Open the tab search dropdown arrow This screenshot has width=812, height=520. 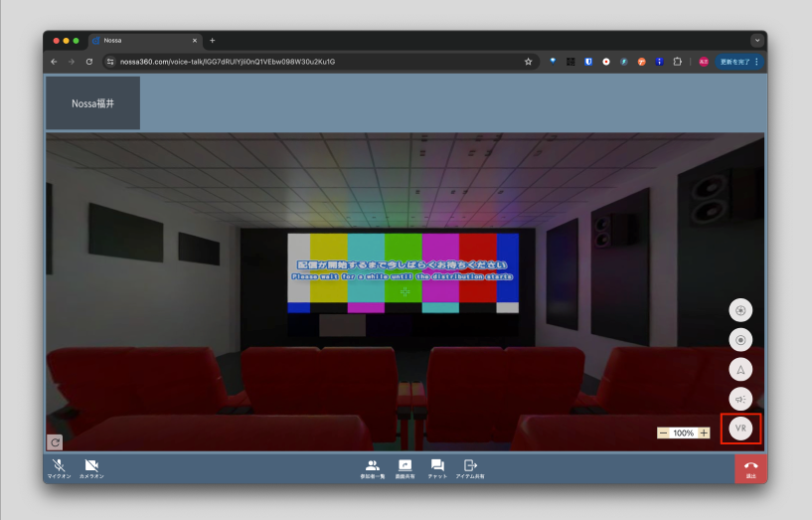point(757,41)
